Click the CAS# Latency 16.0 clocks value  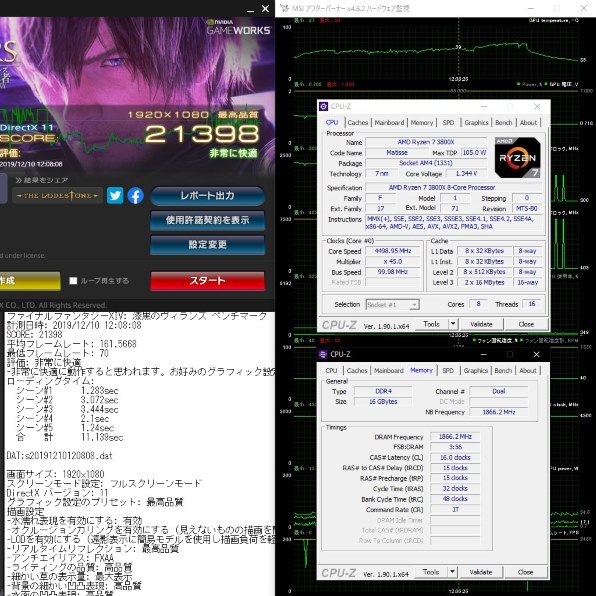click(x=455, y=458)
